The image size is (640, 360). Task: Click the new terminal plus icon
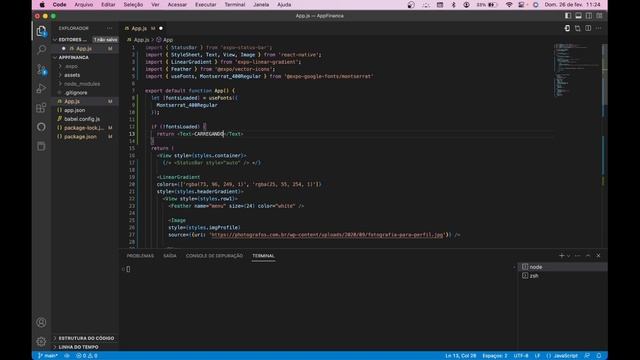pos(561,256)
